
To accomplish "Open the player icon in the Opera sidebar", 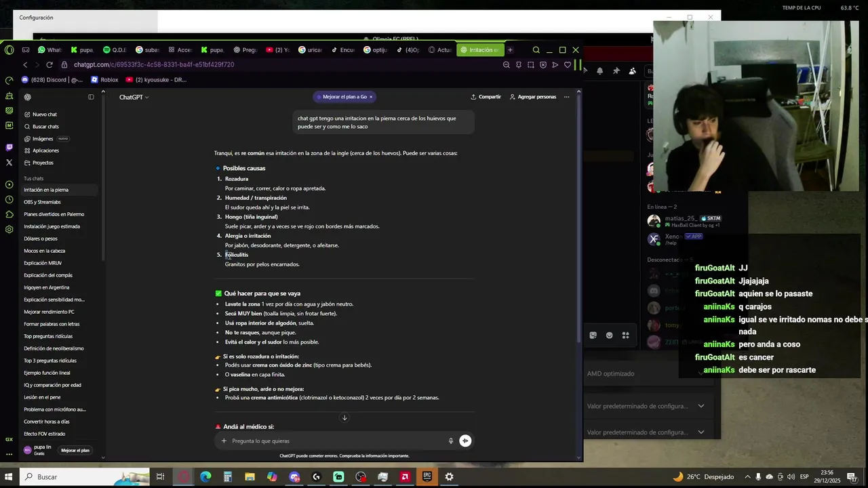I will click(9, 184).
